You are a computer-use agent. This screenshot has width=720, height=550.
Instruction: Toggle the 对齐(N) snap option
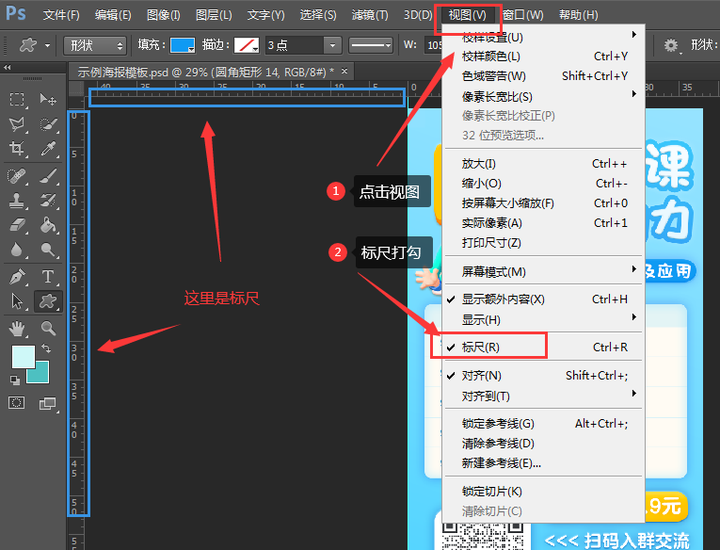[543, 376]
